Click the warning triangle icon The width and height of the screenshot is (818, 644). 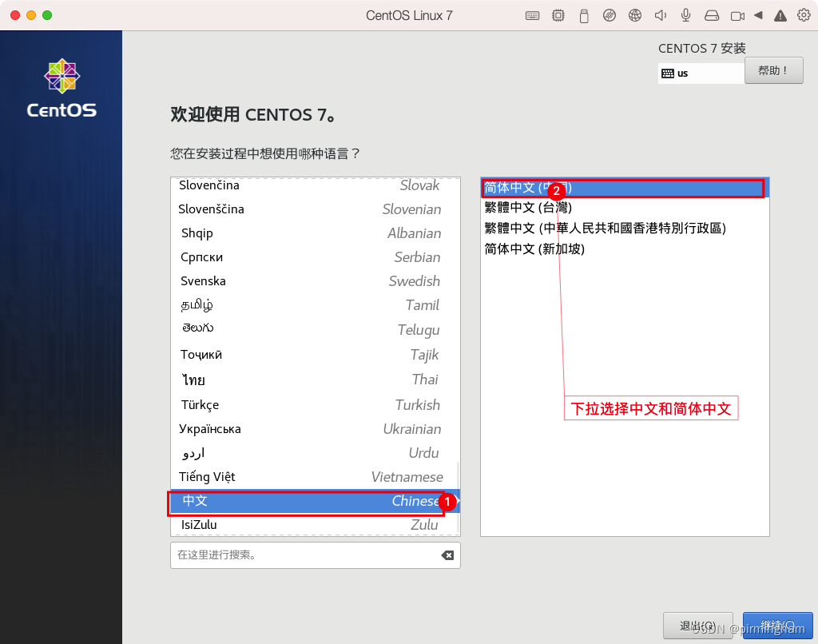tap(780, 16)
